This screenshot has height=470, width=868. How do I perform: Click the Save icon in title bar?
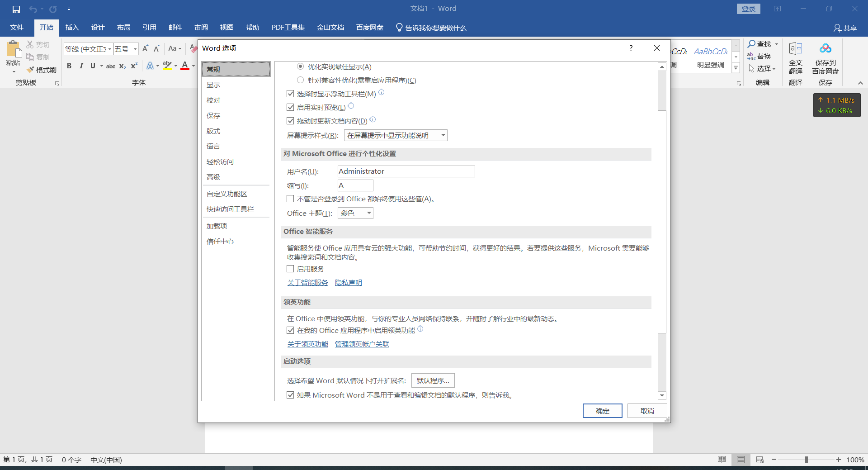(16, 9)
